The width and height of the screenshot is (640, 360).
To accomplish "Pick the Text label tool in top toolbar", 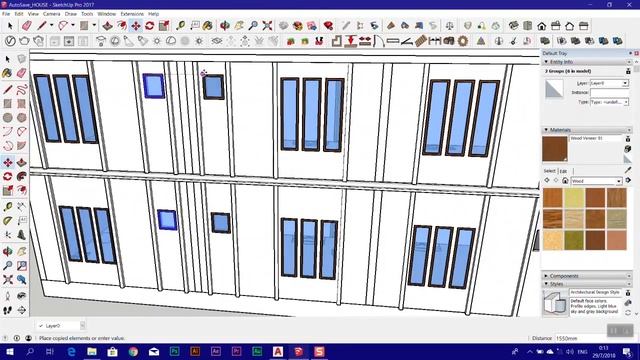I will pyautogui.click(x=195, y=26).
